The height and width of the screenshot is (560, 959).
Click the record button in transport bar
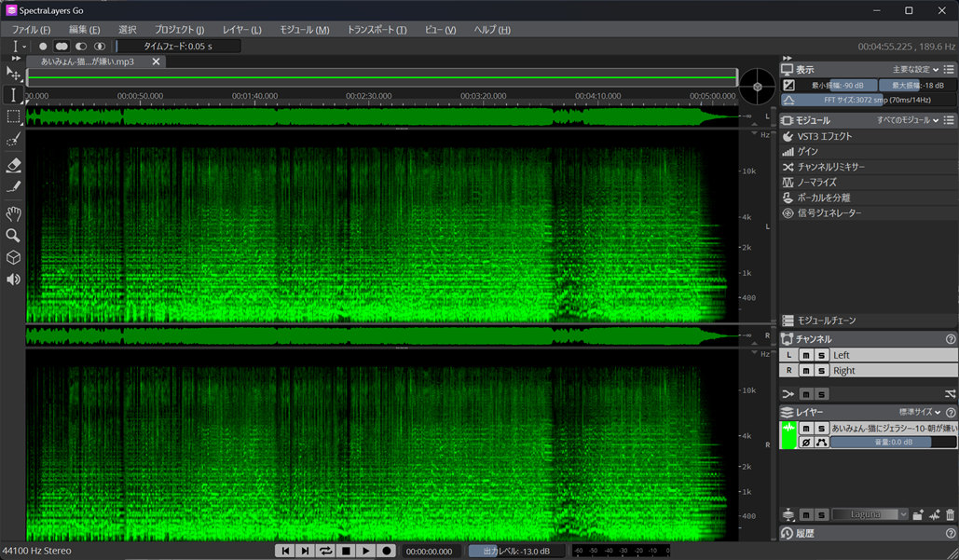[387, 552]
